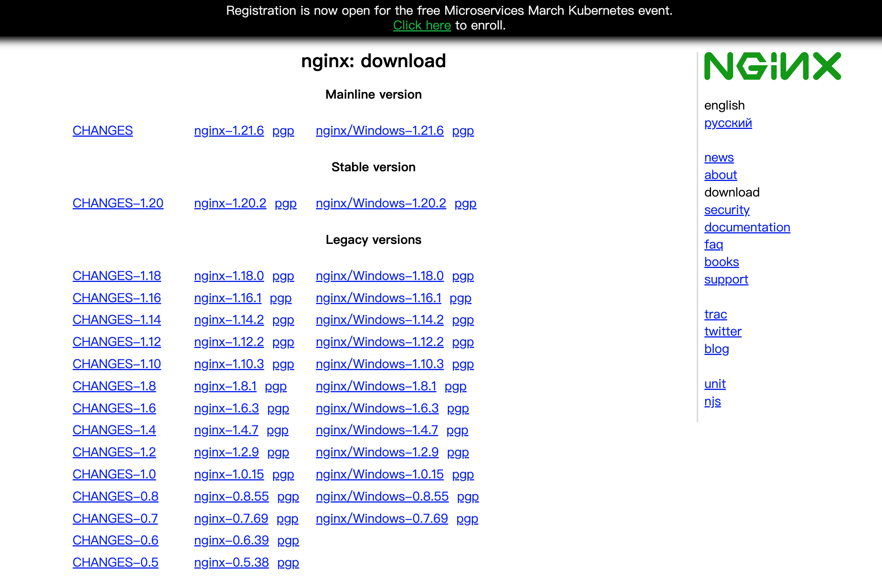
Task: Open CHANGES-1.20 link
Action: point(118,203)
